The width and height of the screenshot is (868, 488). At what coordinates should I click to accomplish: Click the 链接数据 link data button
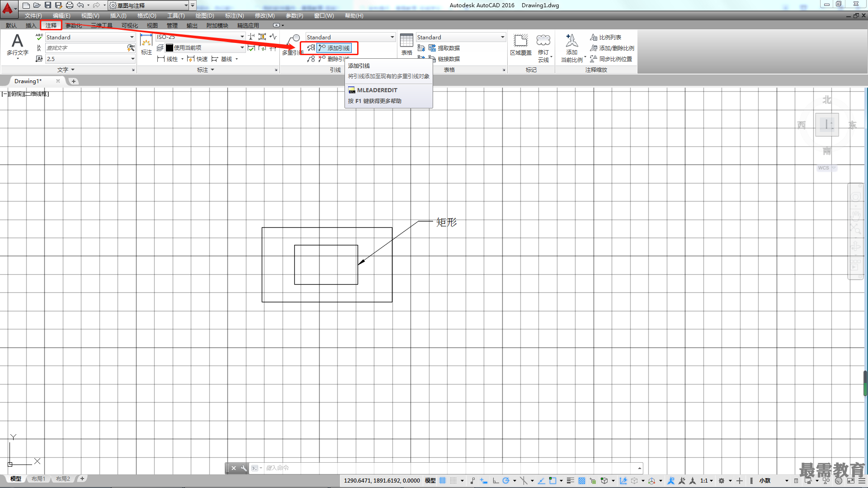tap(444, 59)
